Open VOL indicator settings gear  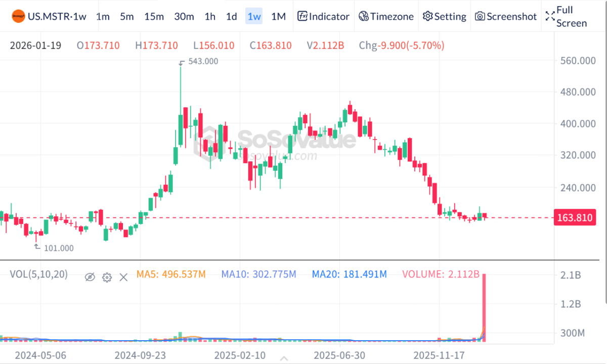(x=107, y=277)
